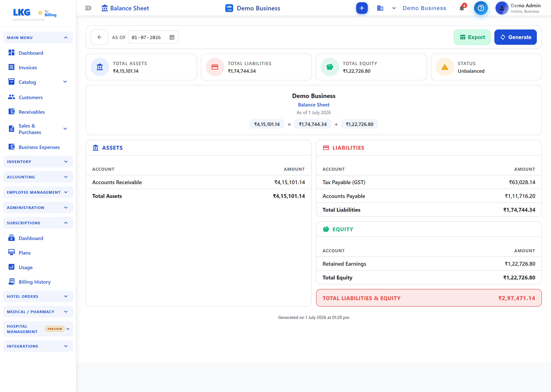Click the main menu Dashboard grid icon
The width and height of the screenshot is (551, 392).
pos(11,53)
